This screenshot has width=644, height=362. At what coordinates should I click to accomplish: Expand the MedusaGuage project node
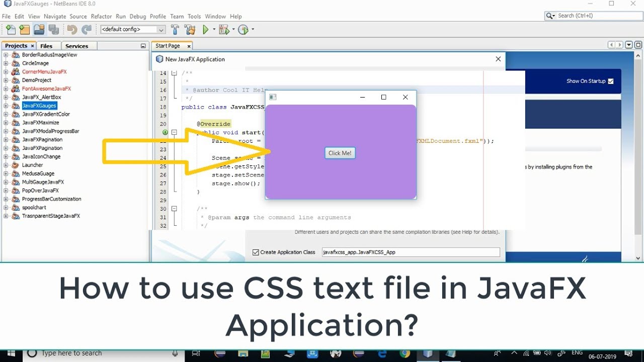[6, 173]
